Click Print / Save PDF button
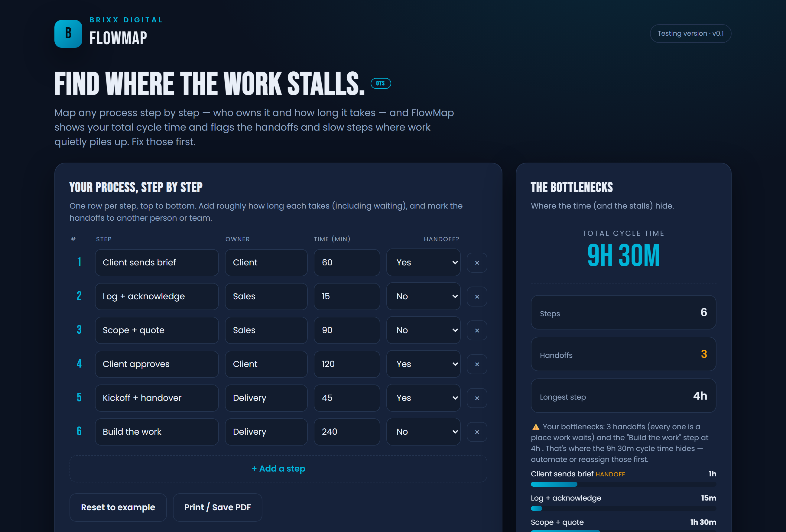Screen dimensions: 786x532 217,507
